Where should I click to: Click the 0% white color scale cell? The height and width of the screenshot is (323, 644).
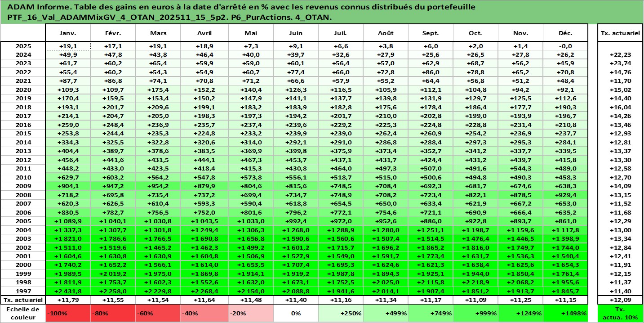point(296,313)
